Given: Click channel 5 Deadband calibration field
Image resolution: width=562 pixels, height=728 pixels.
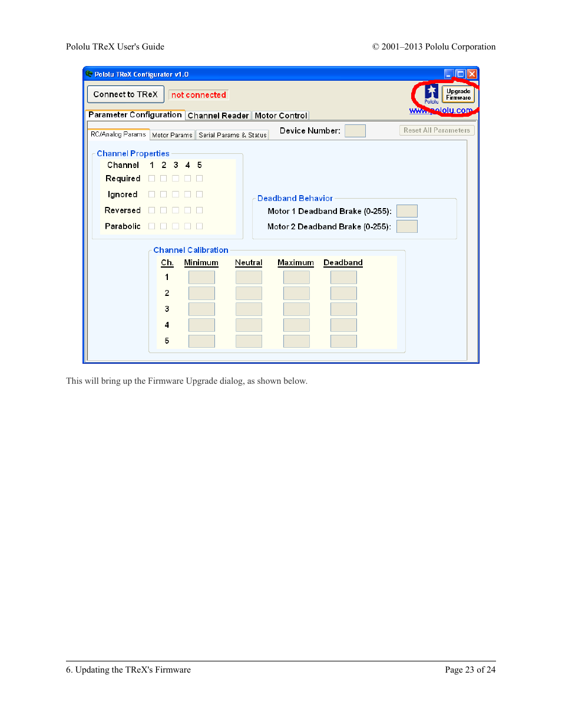Looking at the screenshot, I should click(x=343, y=341).
